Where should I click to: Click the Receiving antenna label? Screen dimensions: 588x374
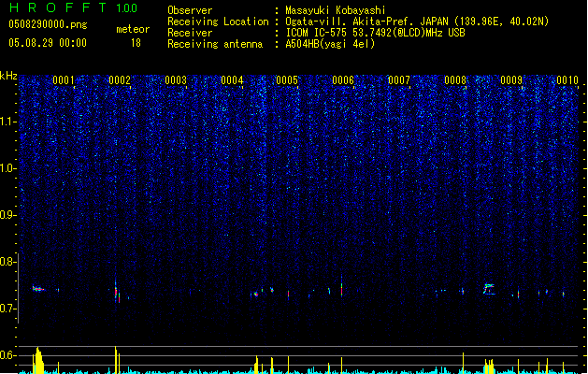pyautogui.click(x=215, y=44)
